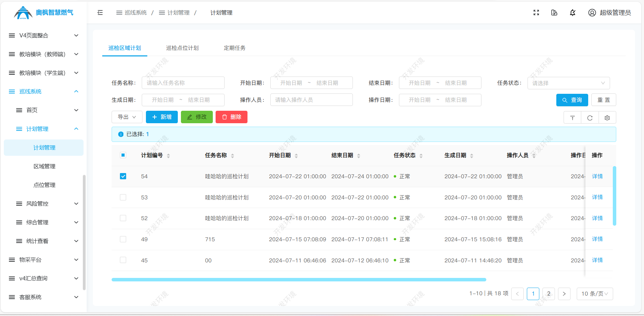The height and width of the screenshot is (316, 644).
Task: Click the 新增 add button
Action: pos(162,117)
